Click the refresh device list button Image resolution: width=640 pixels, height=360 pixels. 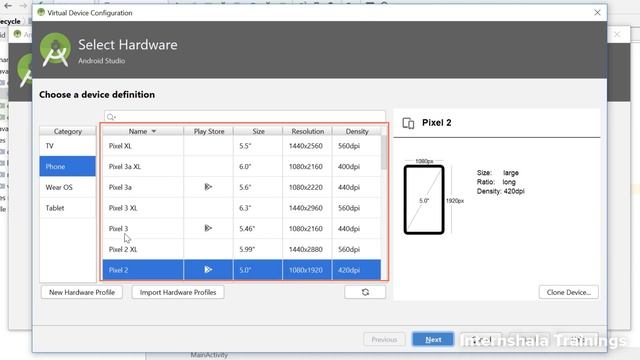tap(365, 292)
